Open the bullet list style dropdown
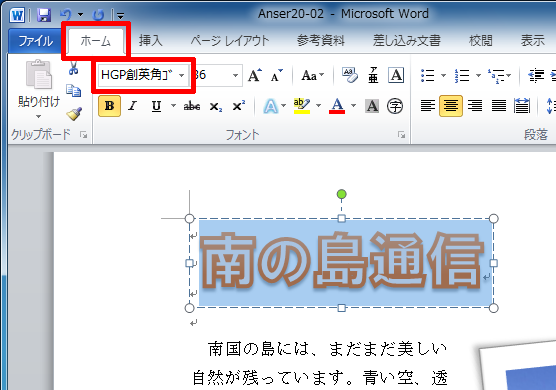The image size is (556, 390). pos(443,75)
